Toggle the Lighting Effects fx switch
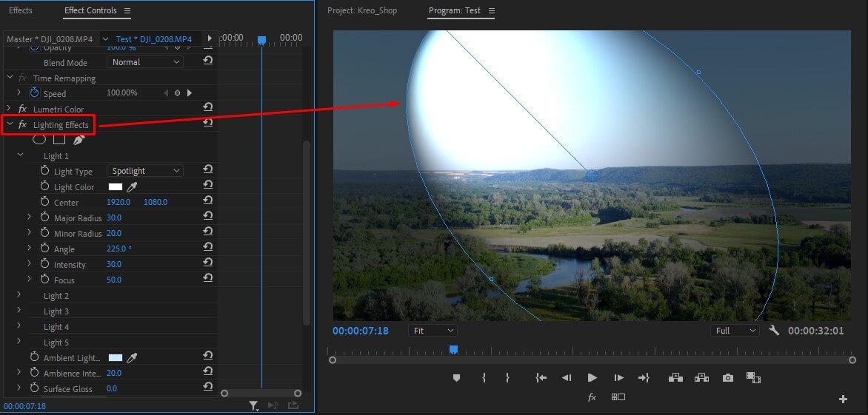 click(x=22, y=124)
